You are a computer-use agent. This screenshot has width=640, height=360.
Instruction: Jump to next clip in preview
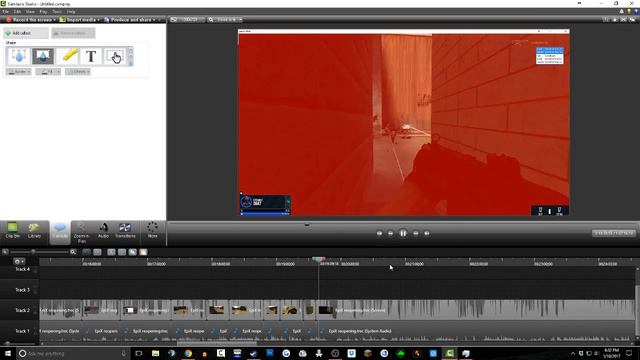pyautogui.click(x=427, y=233)
